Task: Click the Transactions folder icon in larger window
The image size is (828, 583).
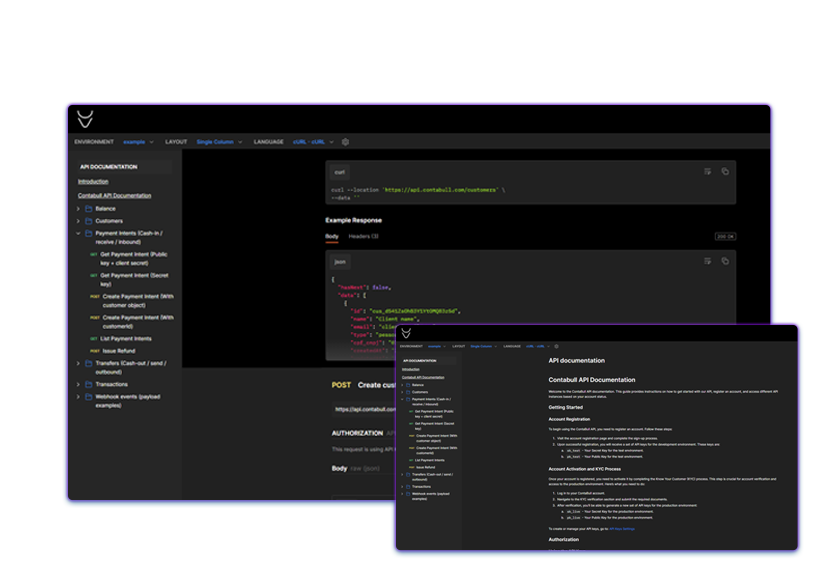Action: pos(88,383)
